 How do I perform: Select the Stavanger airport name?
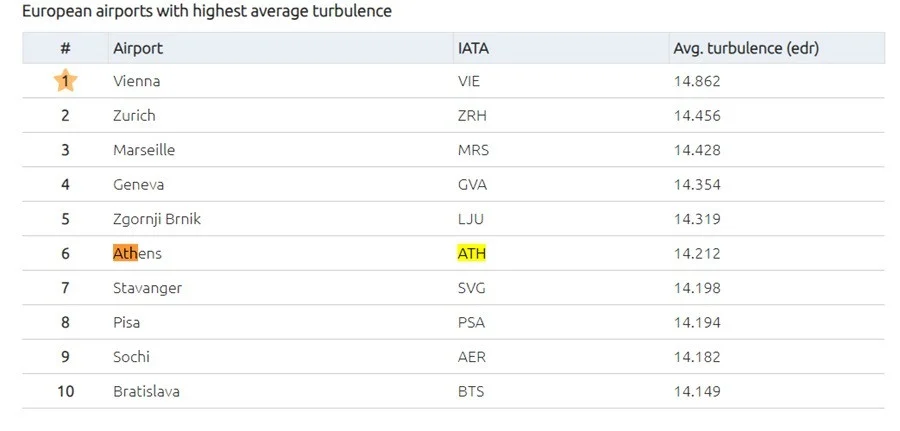147,288
